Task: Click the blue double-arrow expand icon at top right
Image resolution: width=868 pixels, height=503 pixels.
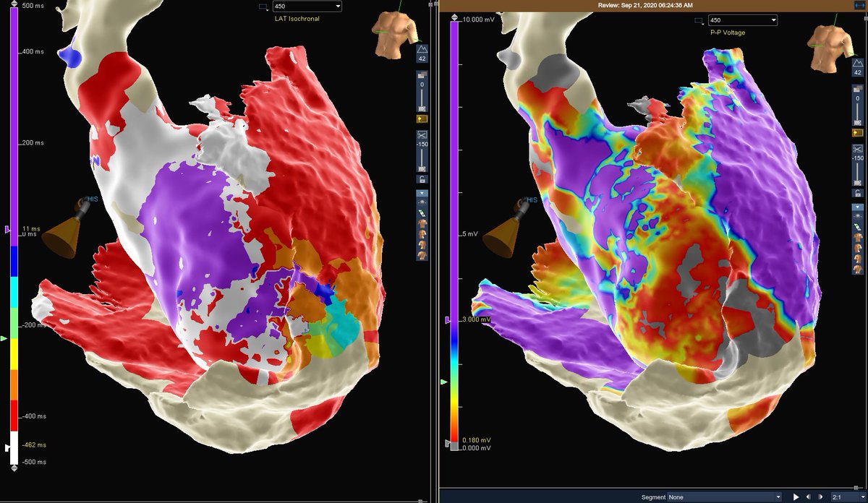Action: [859, 5]
